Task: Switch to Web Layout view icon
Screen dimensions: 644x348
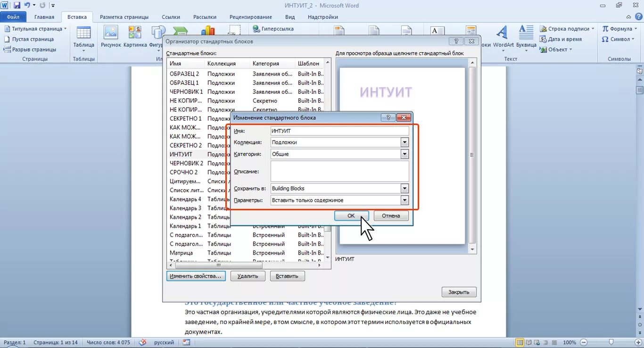Action: (x=536, y=342)
